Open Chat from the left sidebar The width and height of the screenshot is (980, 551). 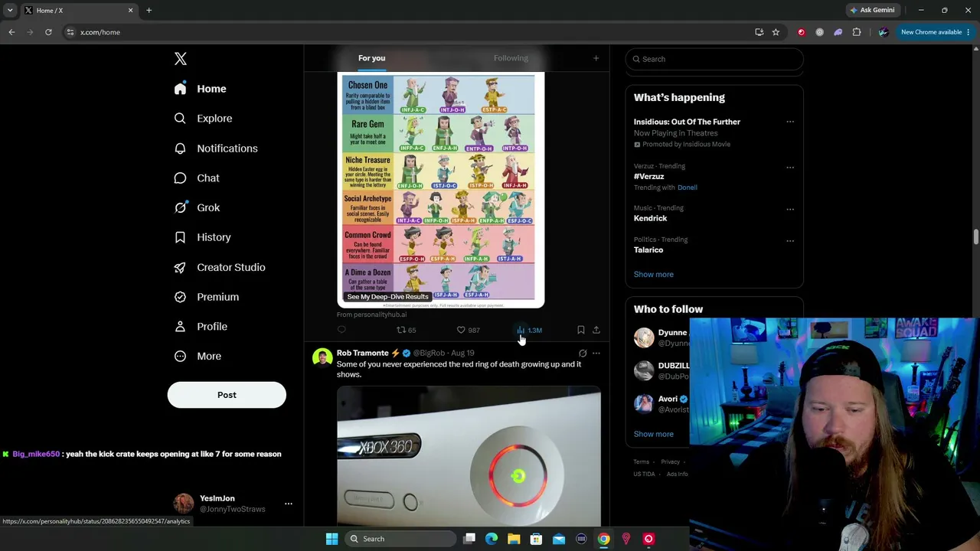coord(197,178)
